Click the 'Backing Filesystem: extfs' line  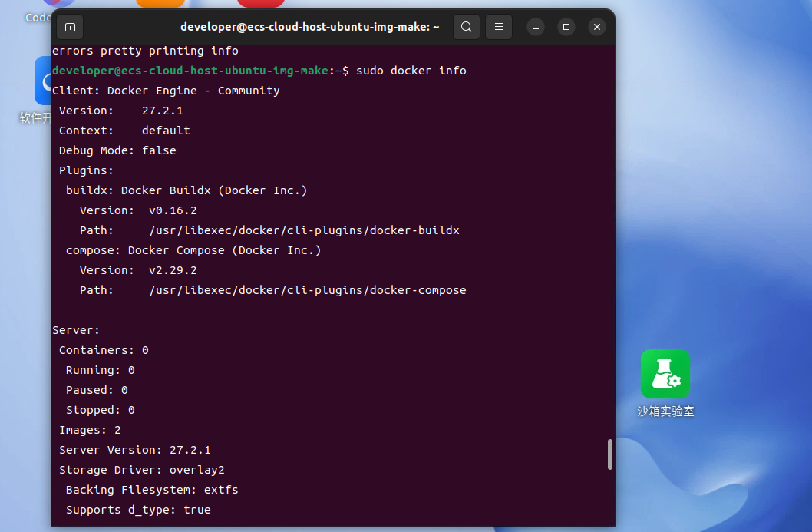(152, 490)
